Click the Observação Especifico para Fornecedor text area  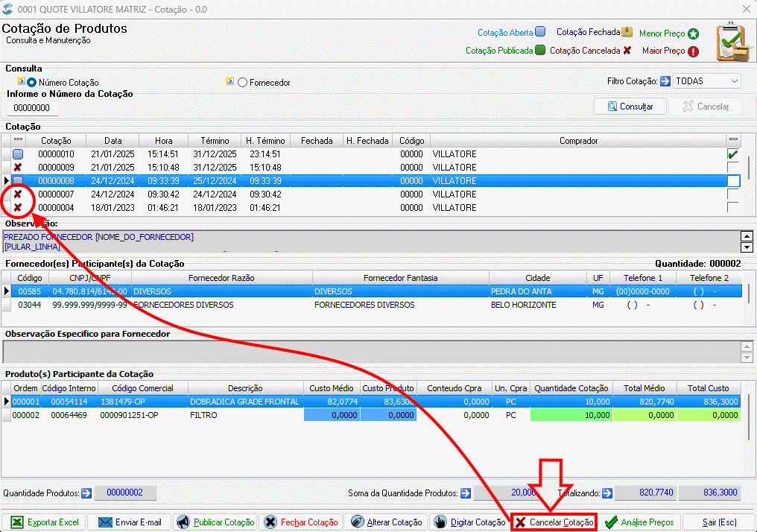(x=371, y=352)
